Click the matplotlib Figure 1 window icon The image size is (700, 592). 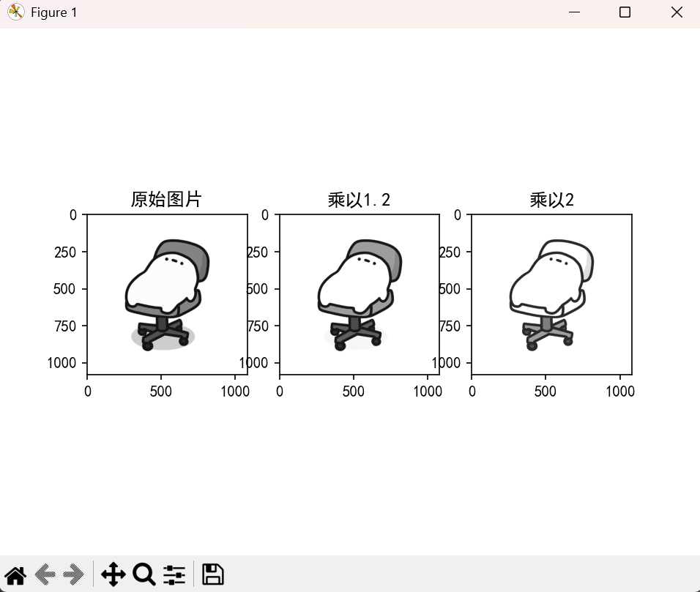(15, 12)
